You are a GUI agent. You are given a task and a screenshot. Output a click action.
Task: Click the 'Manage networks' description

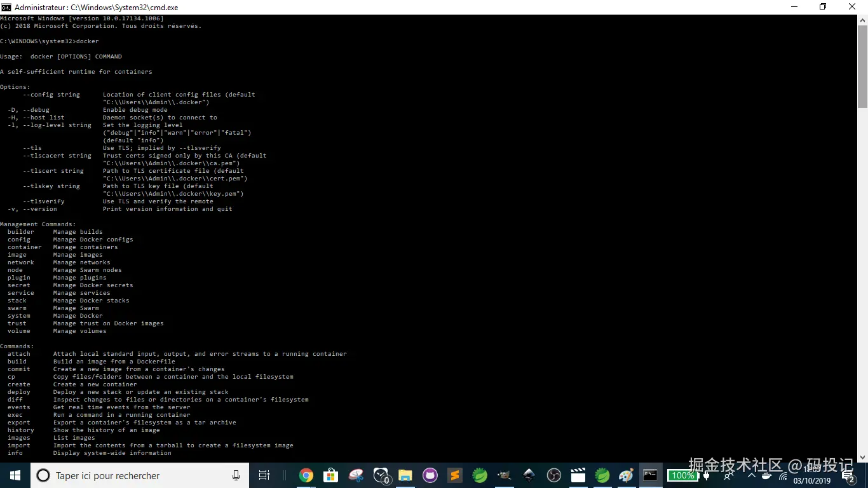pyautogui.click(x=82, y=262)
